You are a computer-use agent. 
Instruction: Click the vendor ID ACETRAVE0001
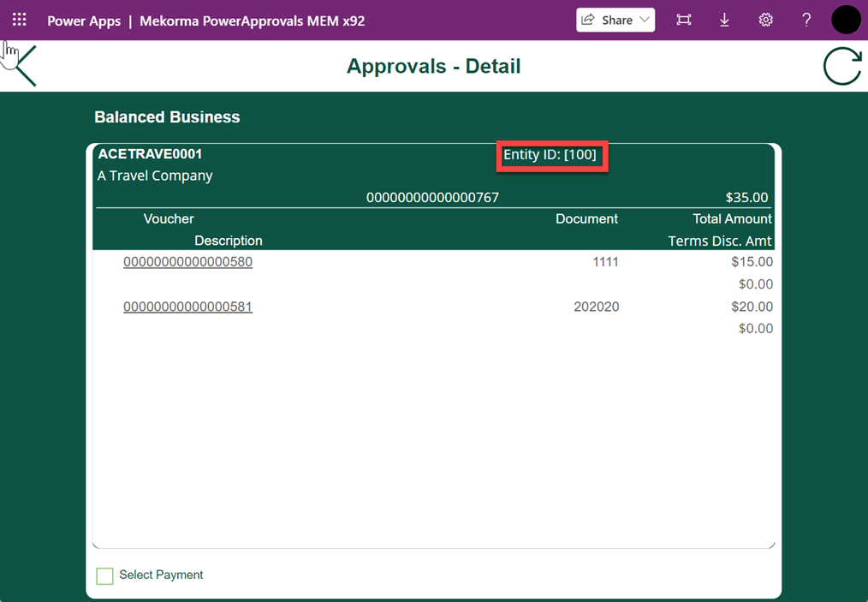[150, 154]
